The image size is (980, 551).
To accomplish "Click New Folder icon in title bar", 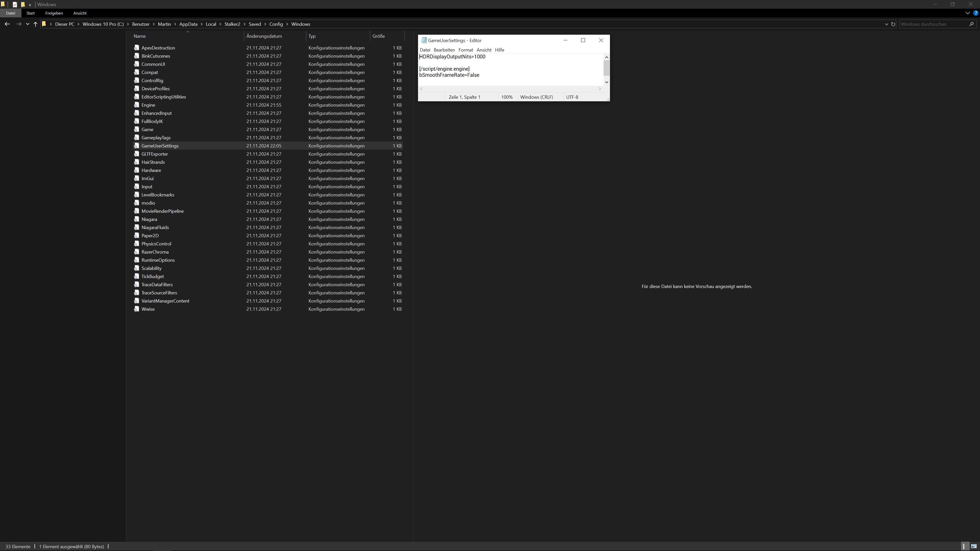I will pyautogui.click(x=23, y=5).
